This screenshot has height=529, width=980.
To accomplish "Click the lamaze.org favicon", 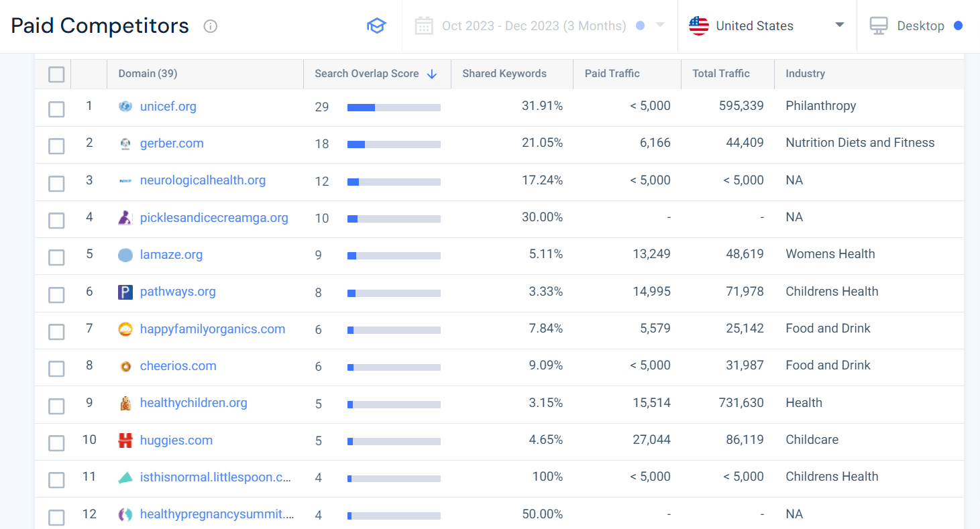I will [x=125, y=255].
